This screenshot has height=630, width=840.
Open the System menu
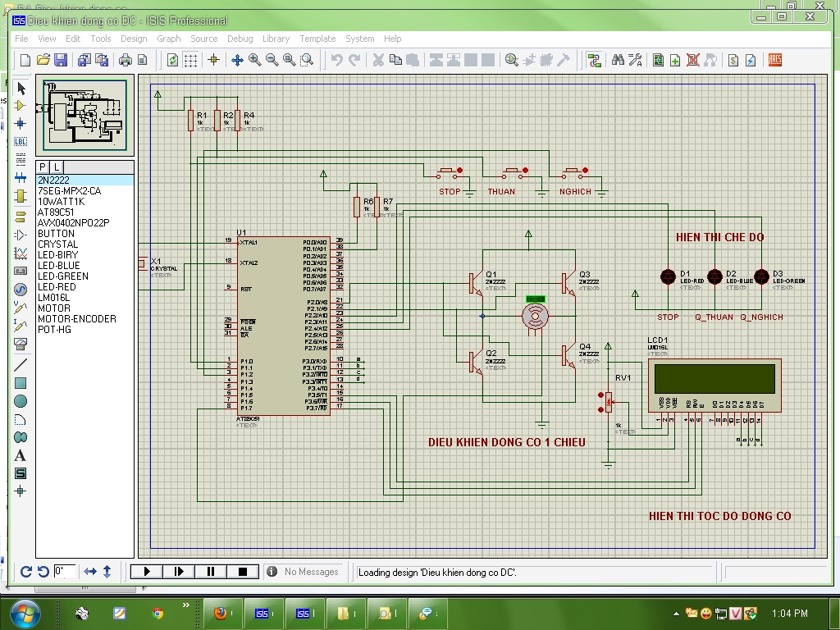point(359,39)
